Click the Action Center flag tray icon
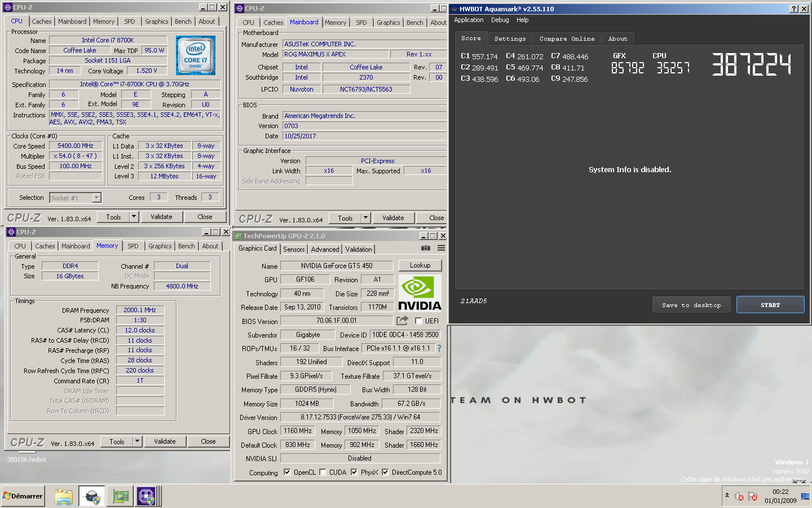Screen dimensions: 812x508 (753, 497)
